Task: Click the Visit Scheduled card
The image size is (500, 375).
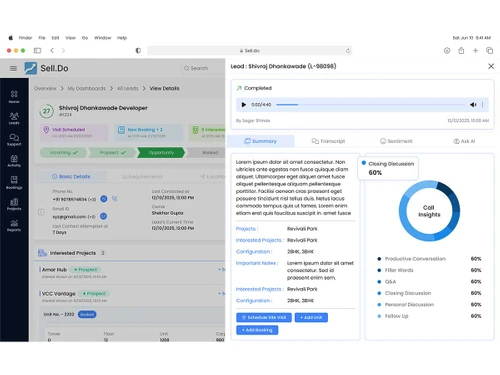Action: [74, 133]
